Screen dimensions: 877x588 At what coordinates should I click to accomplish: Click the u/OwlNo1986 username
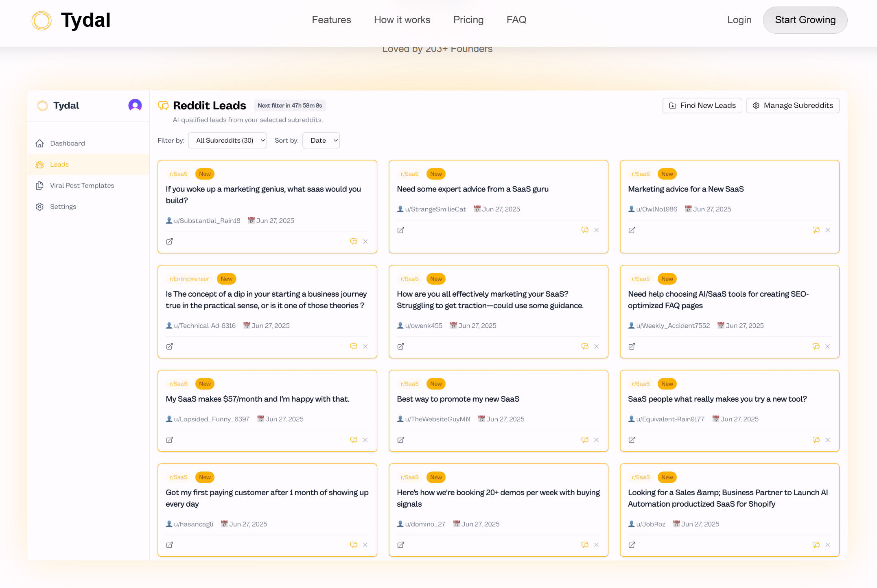click(656, 209)
